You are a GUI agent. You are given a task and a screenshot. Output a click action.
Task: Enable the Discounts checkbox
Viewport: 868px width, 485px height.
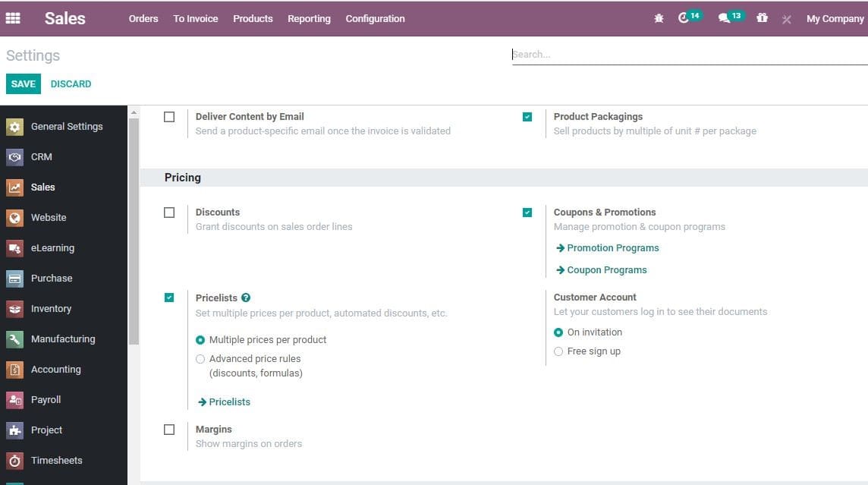pyautogui.click(x=168, y=213)
